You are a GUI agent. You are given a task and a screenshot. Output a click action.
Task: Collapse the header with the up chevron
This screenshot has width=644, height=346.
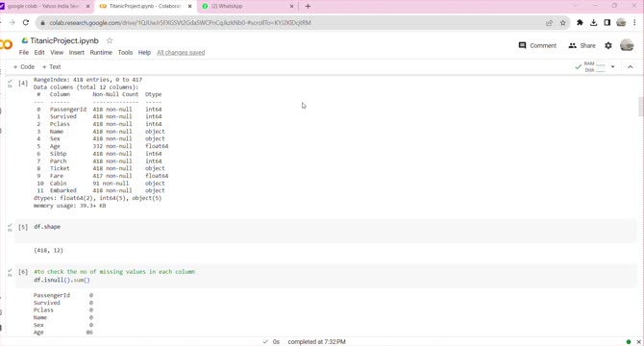(x=630, y=66)
